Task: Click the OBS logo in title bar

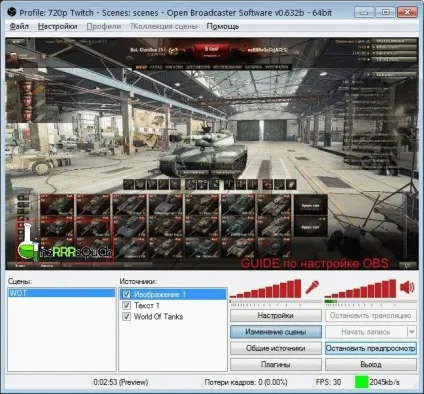Action: 12,12
